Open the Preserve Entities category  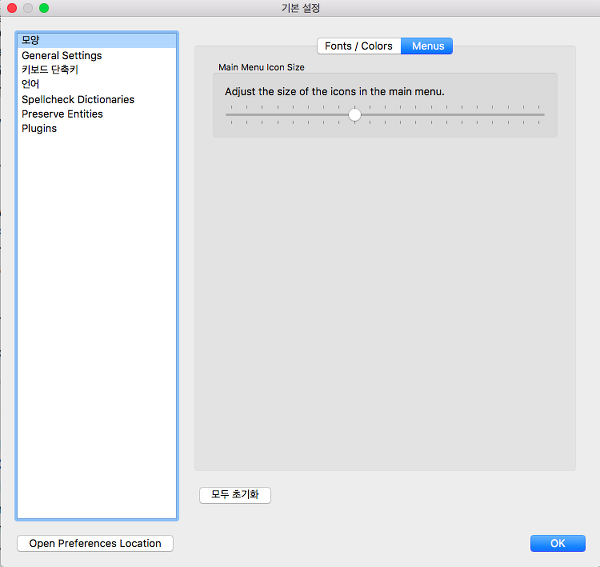97,114
